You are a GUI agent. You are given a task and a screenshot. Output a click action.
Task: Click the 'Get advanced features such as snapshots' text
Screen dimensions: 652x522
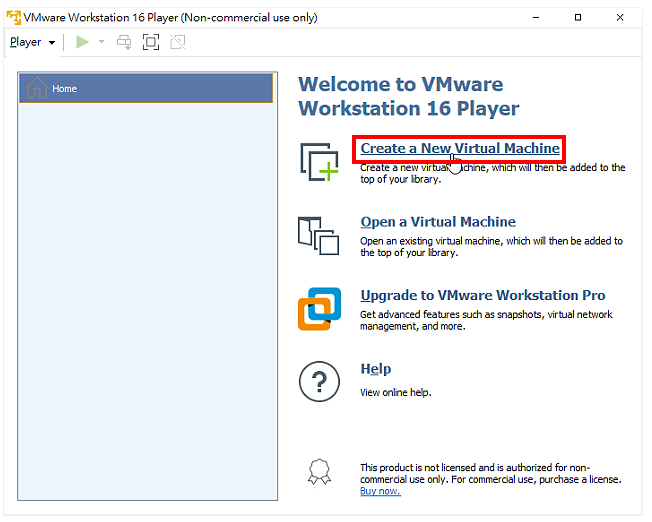[x=486, y=320]
